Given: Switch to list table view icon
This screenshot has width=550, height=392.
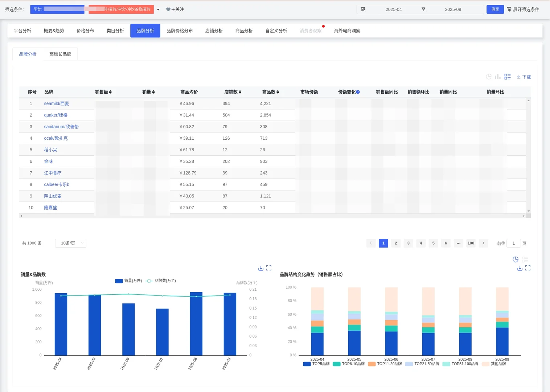Looking at the screenshot, I should (x=508, y=77).
